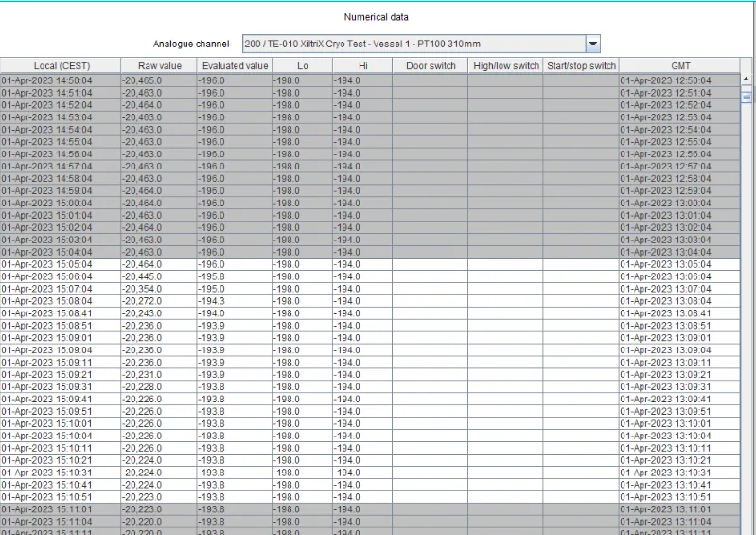Select raw value -20,231.0
This screenshot has height=535, width=756.
tap(142, 375)
